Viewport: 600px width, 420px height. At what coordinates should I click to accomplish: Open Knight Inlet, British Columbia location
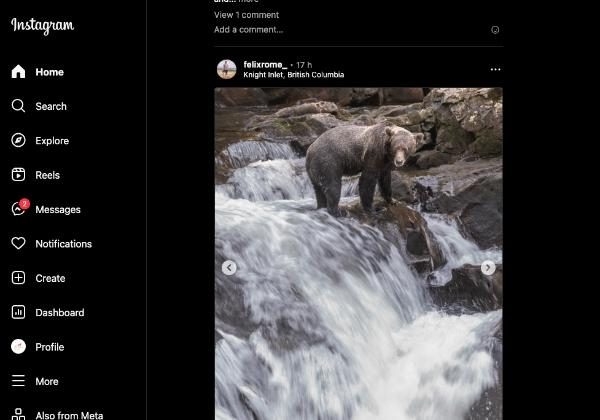coord(294,75)
